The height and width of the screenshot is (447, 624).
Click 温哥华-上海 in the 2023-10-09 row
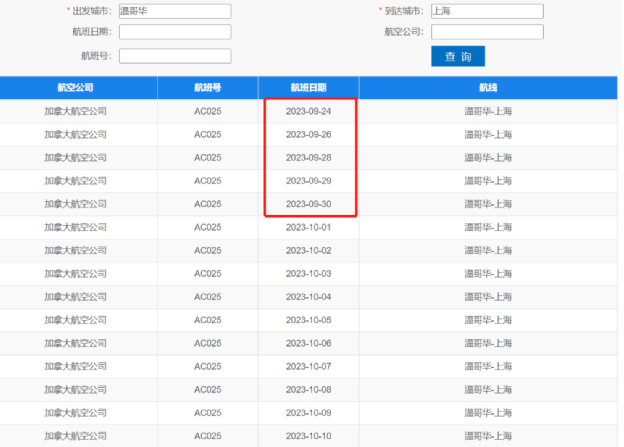(488, 413)
